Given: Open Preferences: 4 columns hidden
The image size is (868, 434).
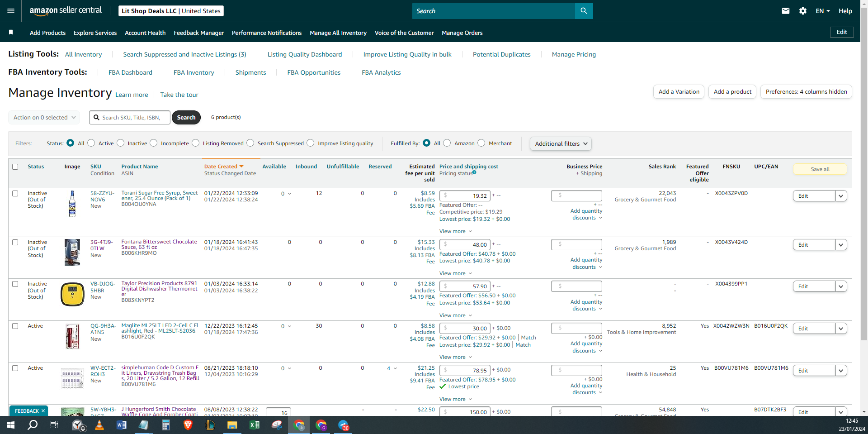Looking at the screenshot, I should point(806,91).
